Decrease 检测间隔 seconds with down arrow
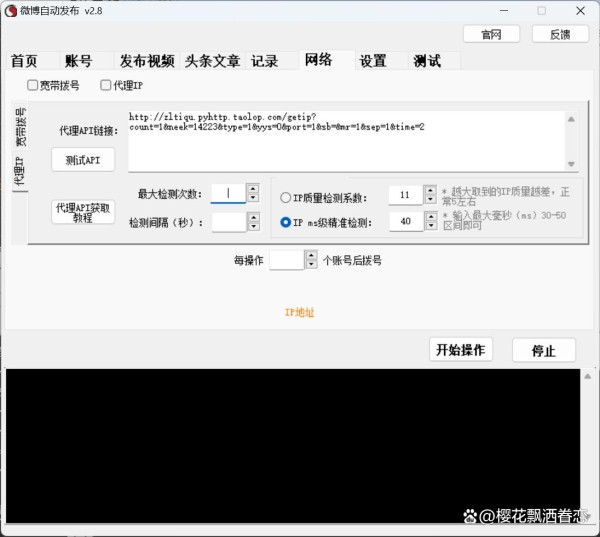The image size is (600, 537). click(254, 227)
